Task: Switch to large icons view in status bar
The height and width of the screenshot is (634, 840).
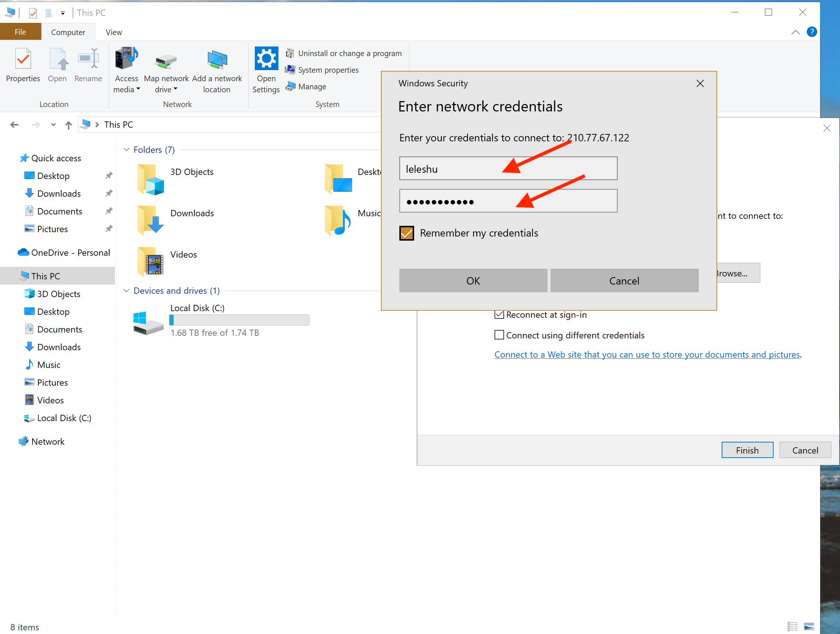Action: (809, 626)
